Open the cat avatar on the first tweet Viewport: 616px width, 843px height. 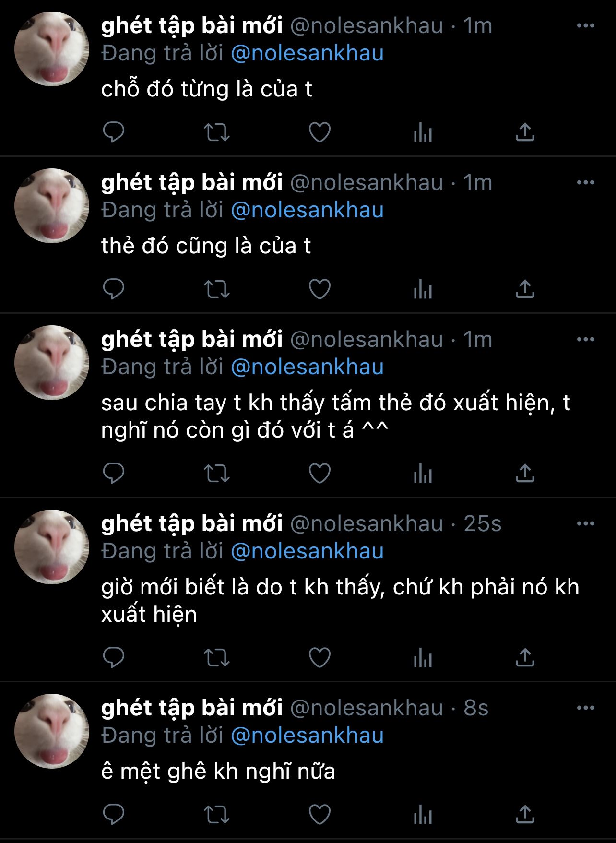click(x=52, y=49)
